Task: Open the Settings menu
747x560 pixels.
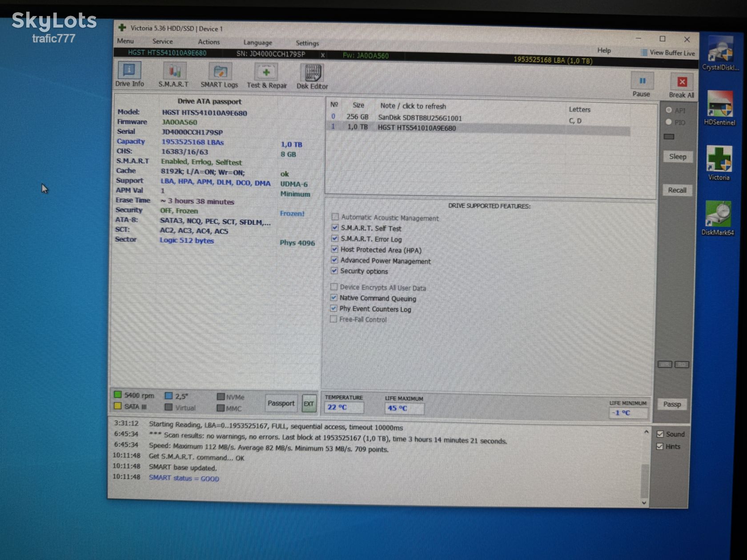Action: click(307, 43)
